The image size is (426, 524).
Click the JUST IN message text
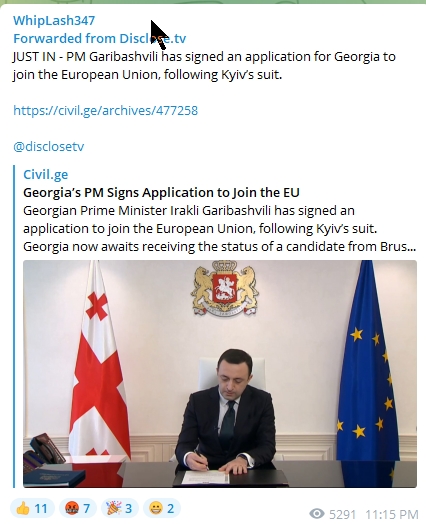[x=204, y=66]
